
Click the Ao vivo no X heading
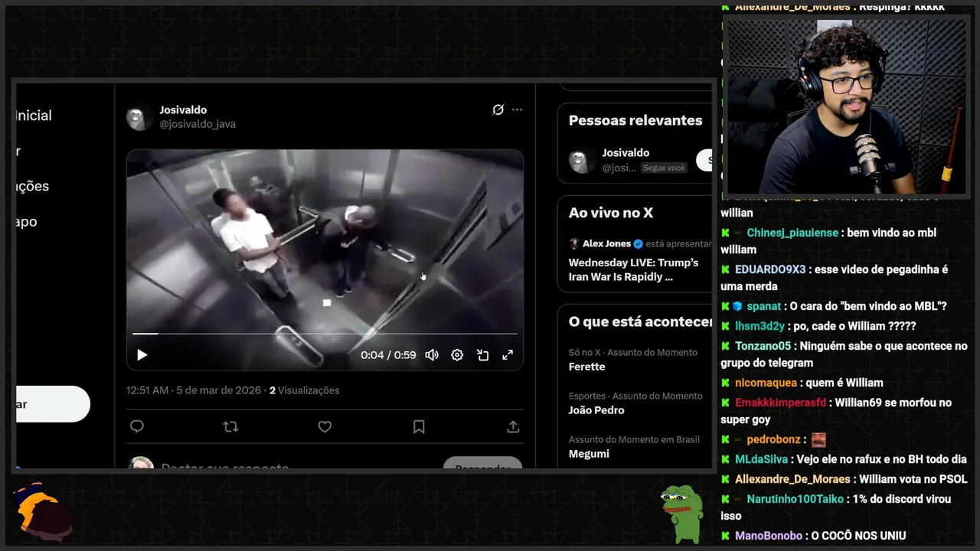click(x=611, y=213)
